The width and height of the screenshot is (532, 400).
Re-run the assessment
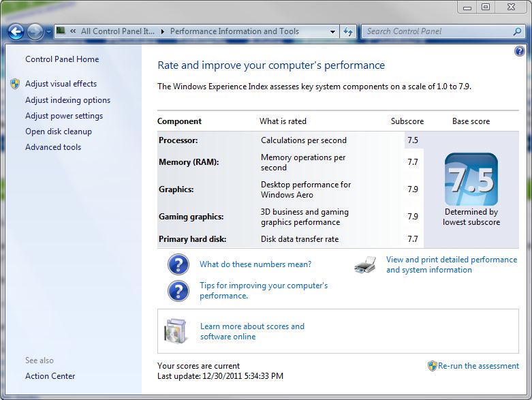tap(478, 366)
